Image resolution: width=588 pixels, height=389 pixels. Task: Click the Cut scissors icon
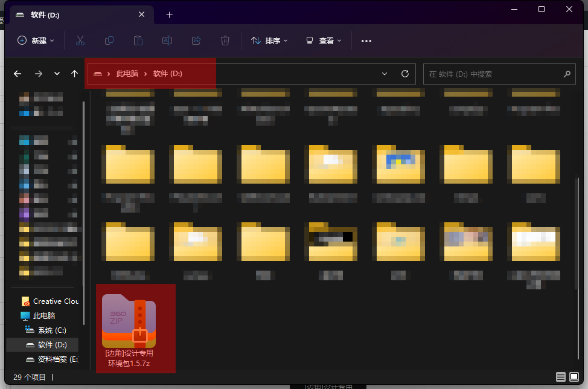[80, 40]
